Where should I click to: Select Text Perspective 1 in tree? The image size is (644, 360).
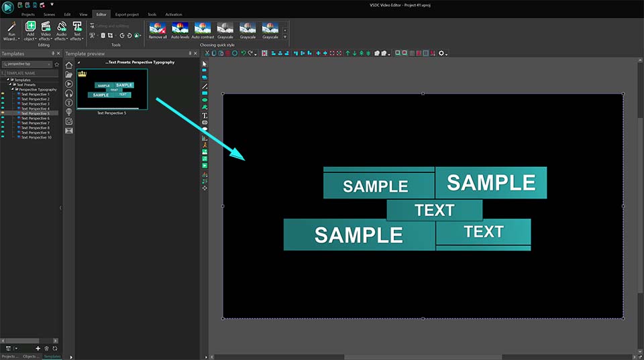(x=36, y=94)
